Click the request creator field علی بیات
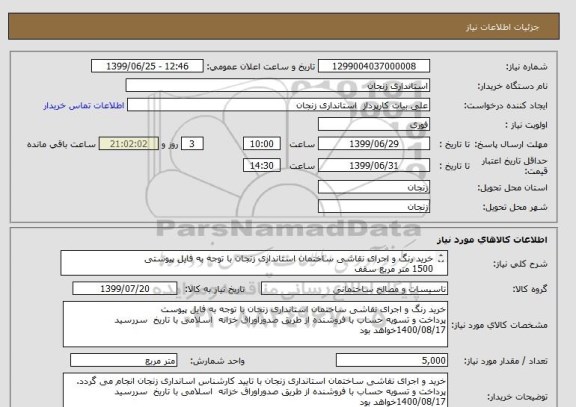This screenshot has width=576, height=407. click(278, 105)
